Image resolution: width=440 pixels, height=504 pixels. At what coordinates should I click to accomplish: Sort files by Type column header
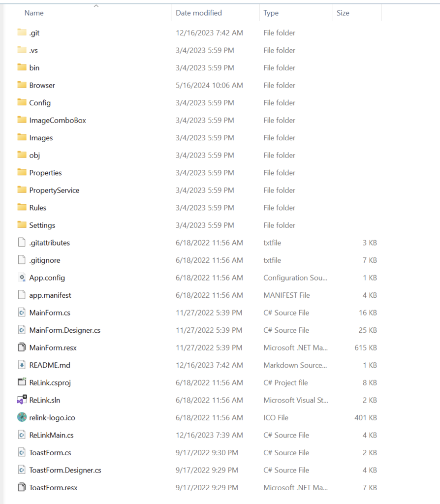271,13
